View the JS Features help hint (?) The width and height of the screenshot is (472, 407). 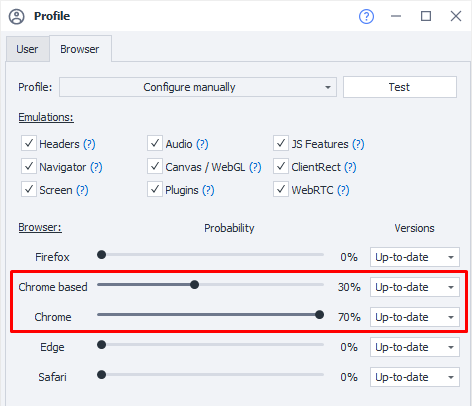point(358,144)
